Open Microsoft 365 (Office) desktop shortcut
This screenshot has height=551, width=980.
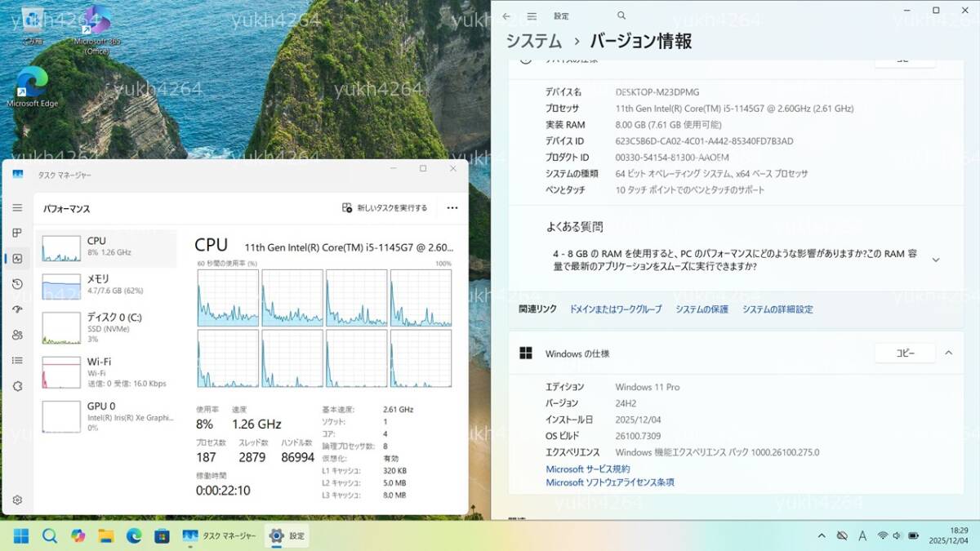(96, 29)
